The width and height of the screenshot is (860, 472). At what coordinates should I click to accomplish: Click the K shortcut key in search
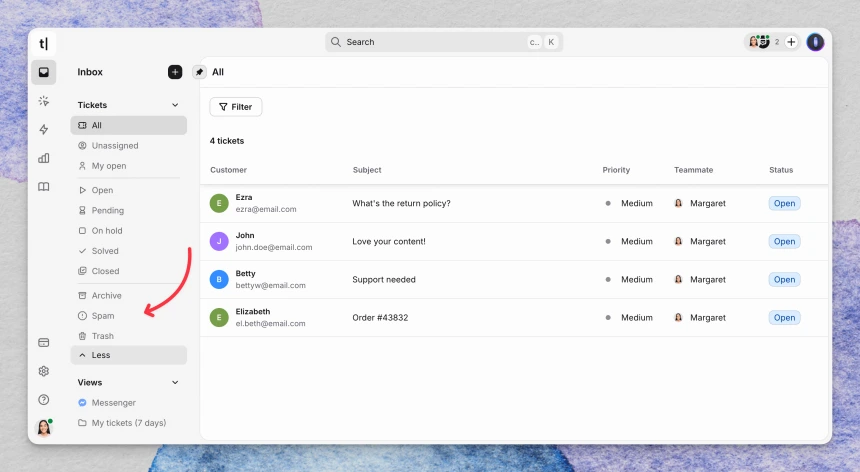[551, 42]
